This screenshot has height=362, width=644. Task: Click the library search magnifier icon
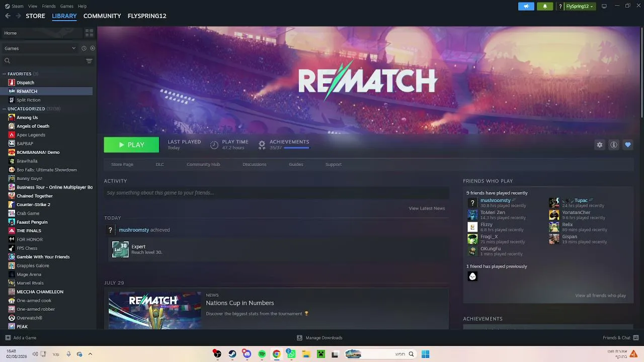tap(7, 61)
